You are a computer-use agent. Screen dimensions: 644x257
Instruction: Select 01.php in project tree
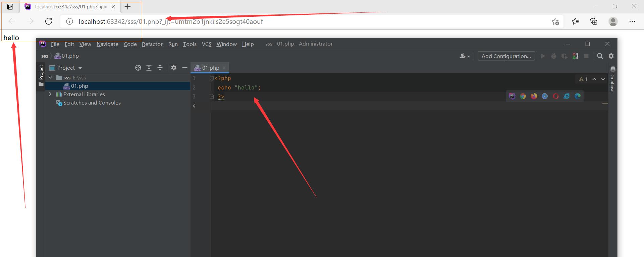tap(79, 86)
